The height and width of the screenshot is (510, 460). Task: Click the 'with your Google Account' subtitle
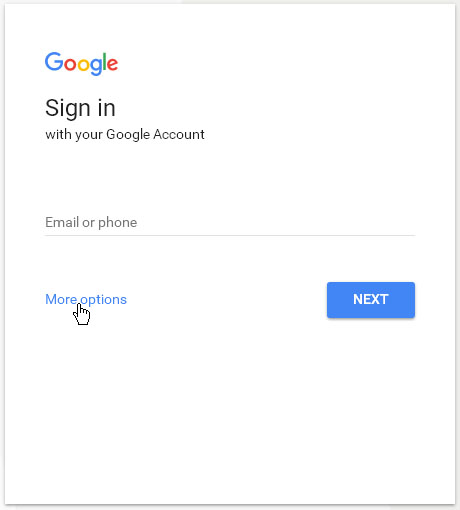click(125, 135)
